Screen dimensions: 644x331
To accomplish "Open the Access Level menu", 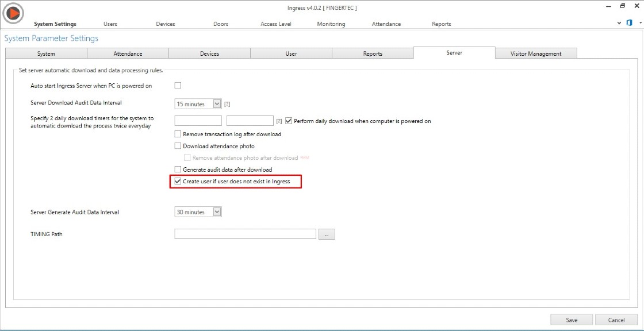I will 275,24.
